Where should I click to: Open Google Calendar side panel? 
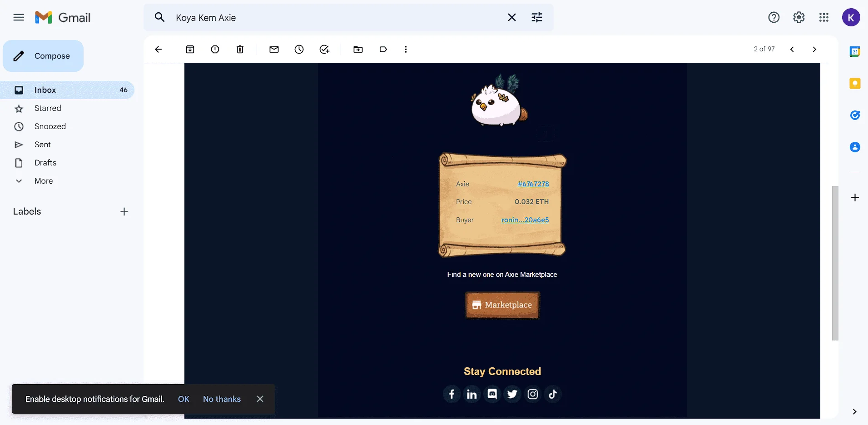click(x=855, y=52)
